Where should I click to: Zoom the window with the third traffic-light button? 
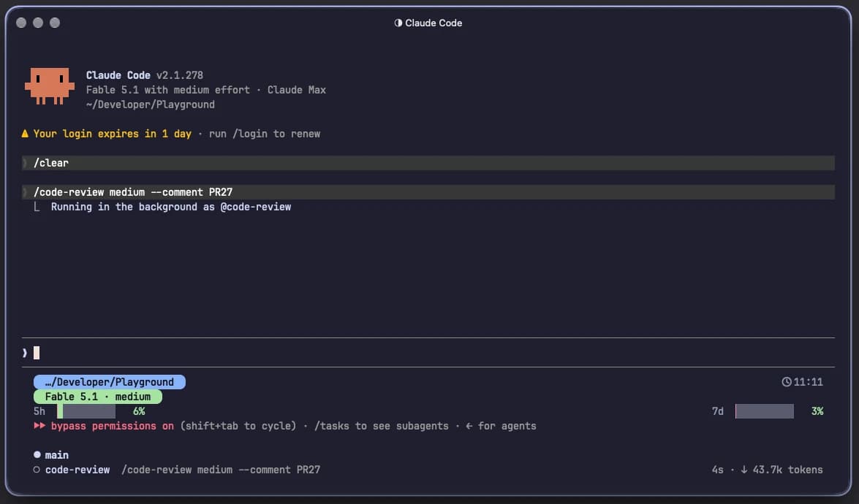coord(55,23)
